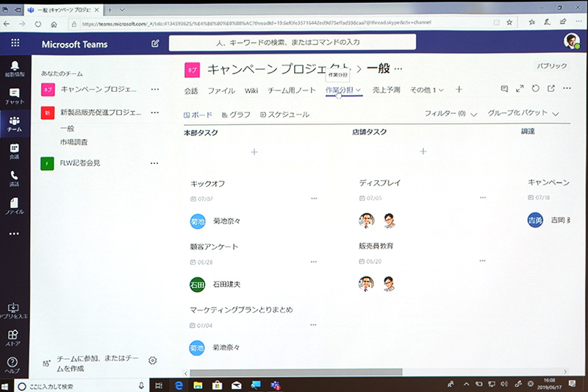
Task: Click horizontal scrollbar of the board
Action: pos(296,372)
